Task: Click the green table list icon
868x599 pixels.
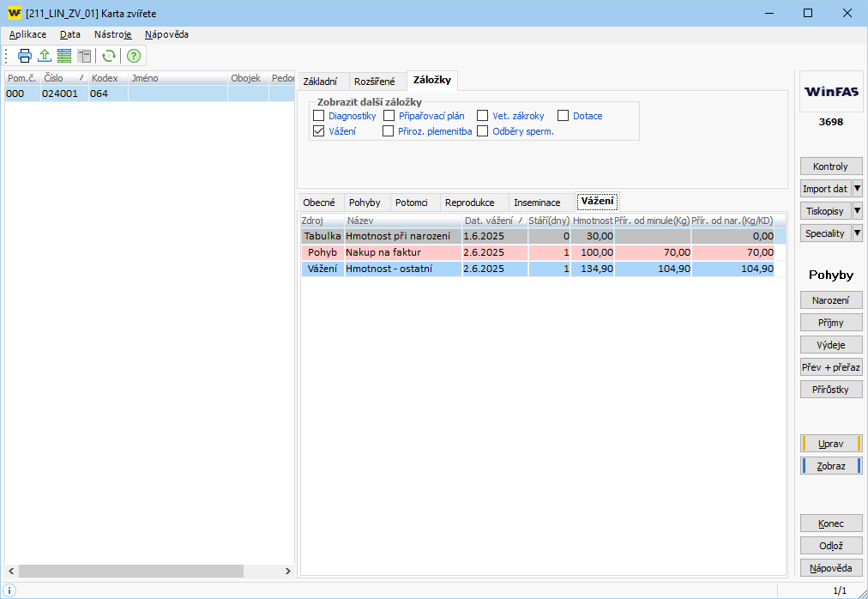Action: tap(64, 56)
